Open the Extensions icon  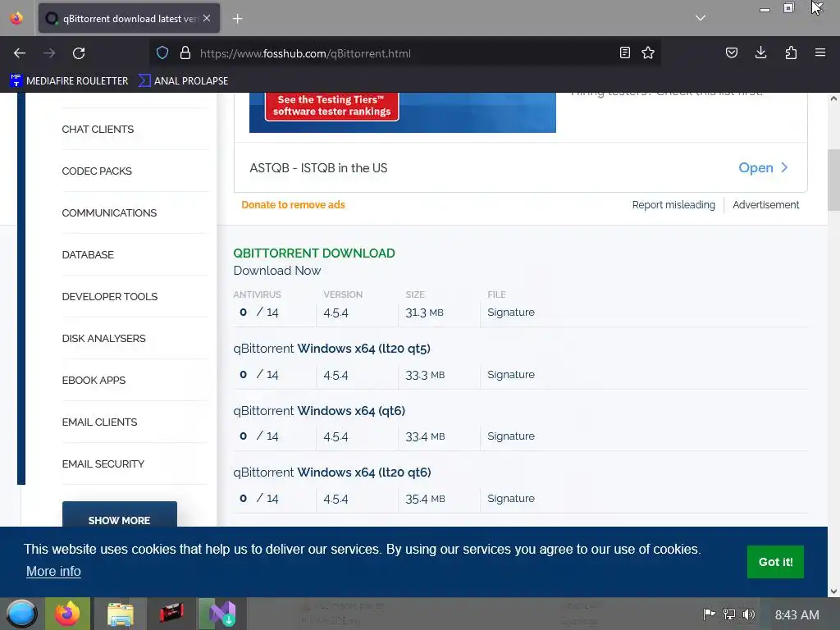point(791,52)
